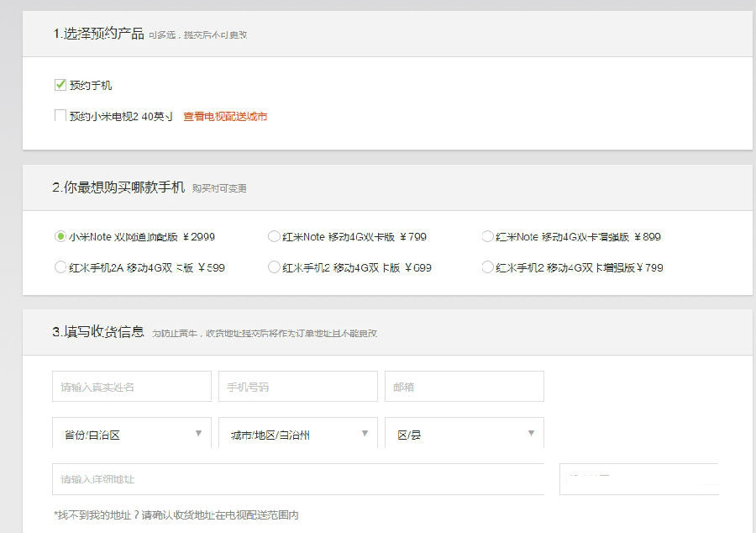The image size is (756, 533).
Task: Focus the 手机号码 input field
Action: pos(297,386)
